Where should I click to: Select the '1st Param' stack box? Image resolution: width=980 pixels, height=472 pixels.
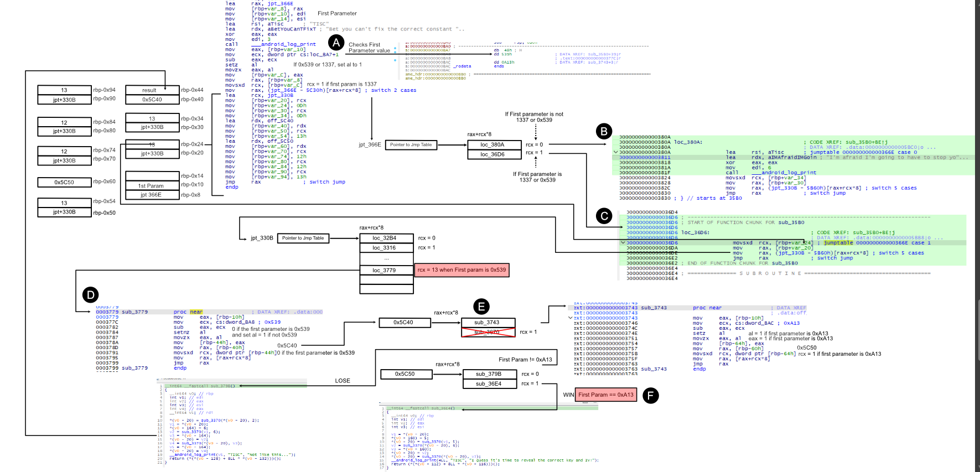point(151,186)
